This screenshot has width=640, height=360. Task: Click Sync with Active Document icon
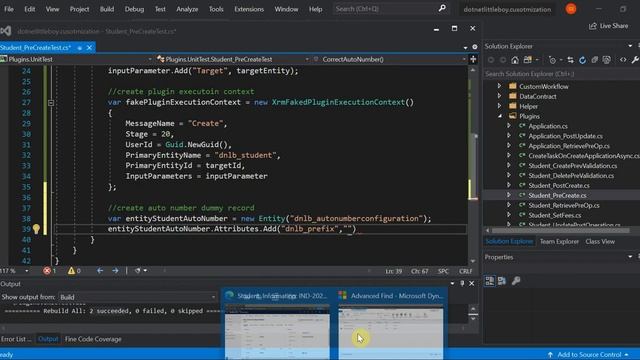pos(570,60)
